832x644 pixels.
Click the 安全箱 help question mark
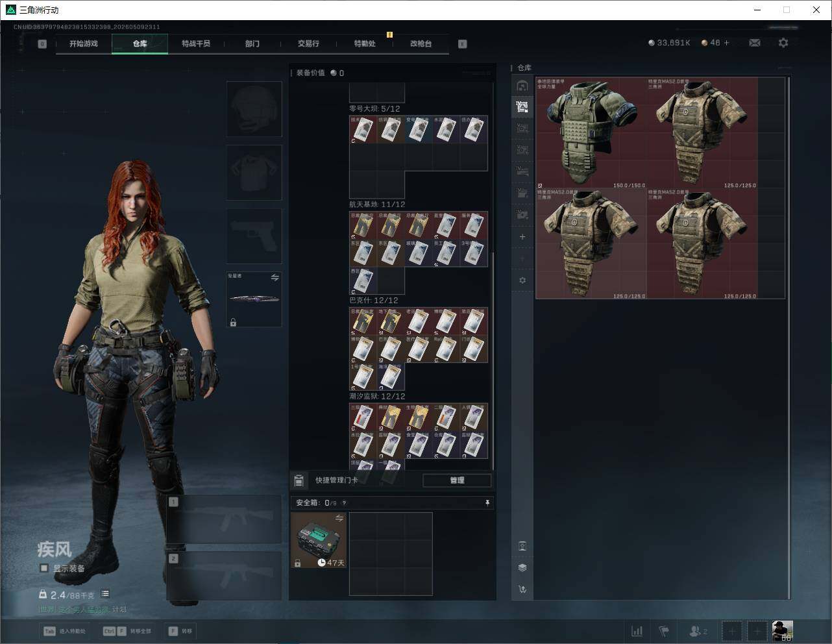344,503
